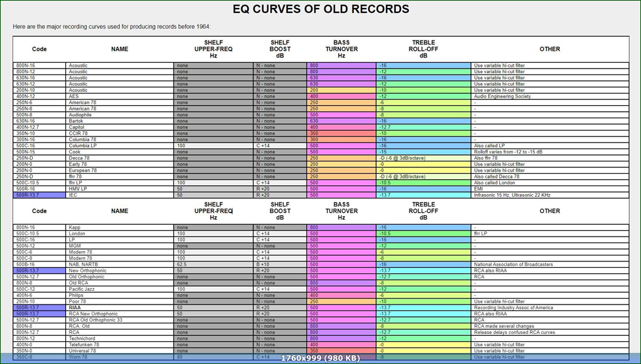Click the "Columbia 78" name cell

pos(119,139)
